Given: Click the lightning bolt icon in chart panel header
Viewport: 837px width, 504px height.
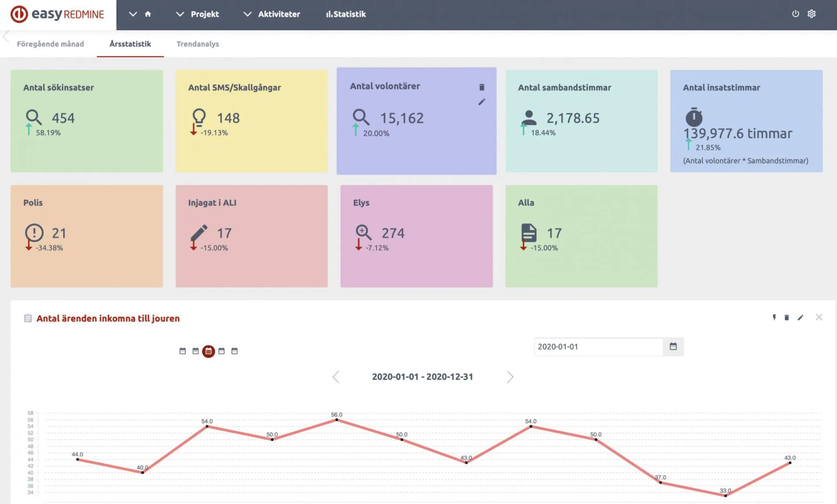Looking at the screenshot, I should tap(774, 317).
